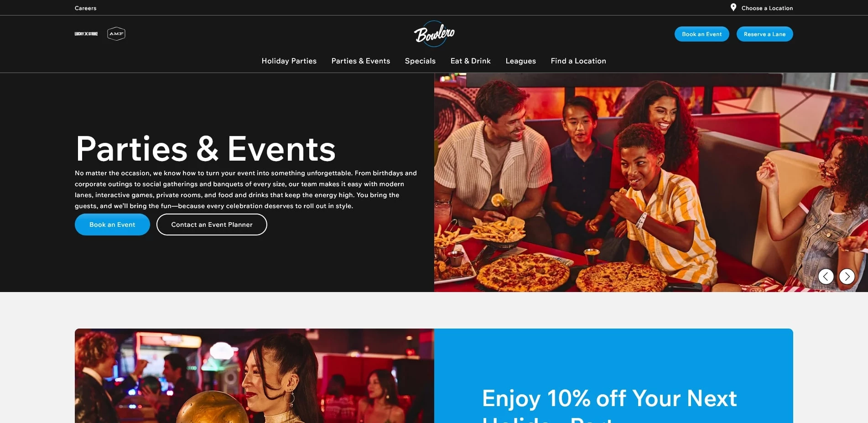Select Leagues in the navigation

point(521,61)
